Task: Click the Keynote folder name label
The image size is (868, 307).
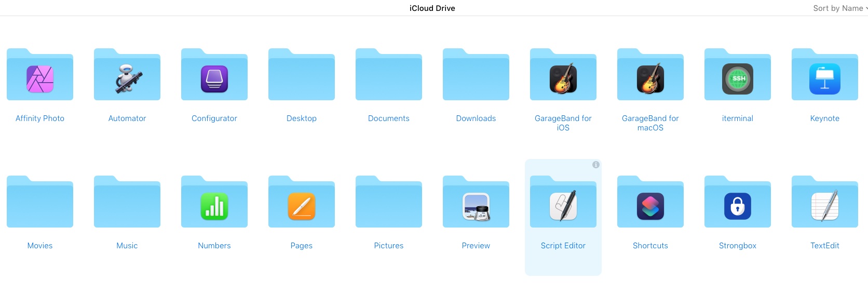Action: (825, 118)
